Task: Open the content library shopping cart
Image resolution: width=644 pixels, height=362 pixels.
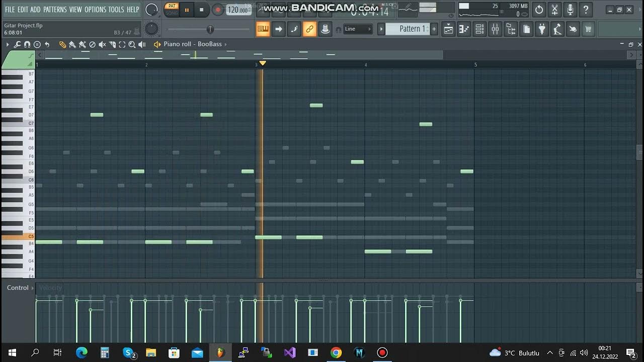Action: click(588, 29)
